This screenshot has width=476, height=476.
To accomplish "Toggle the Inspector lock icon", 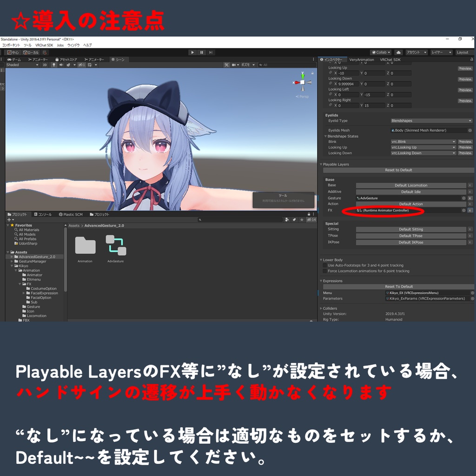I will [x=471, y=59].
